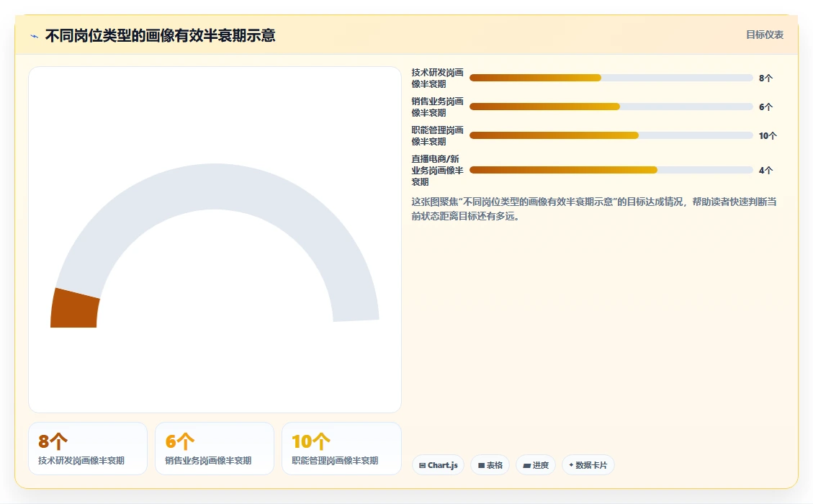Click the description paragraph starting 这张图聚焦

(594, 209)
